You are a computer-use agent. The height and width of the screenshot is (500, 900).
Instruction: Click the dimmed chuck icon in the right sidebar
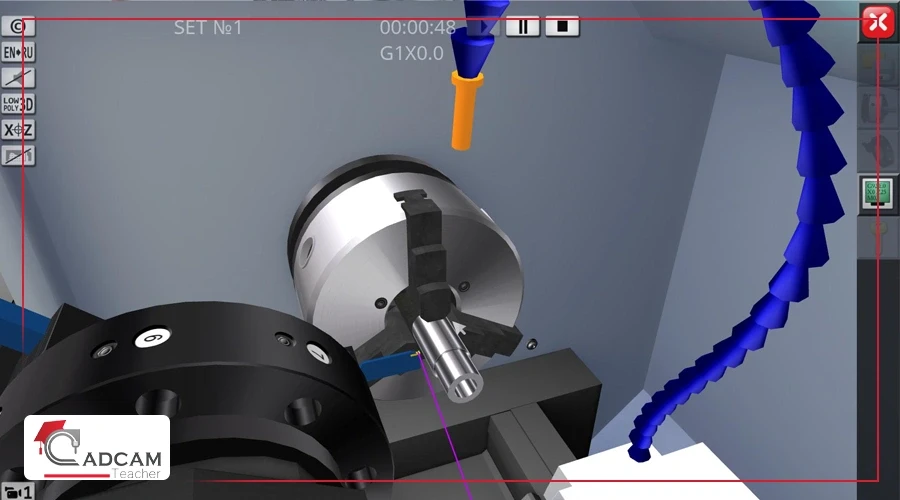coord(877,106)
